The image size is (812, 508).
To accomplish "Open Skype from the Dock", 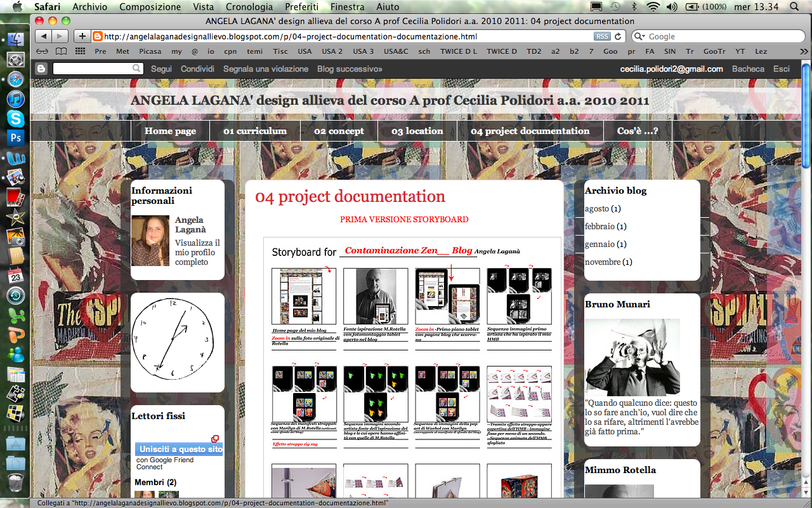I will 15,119.
